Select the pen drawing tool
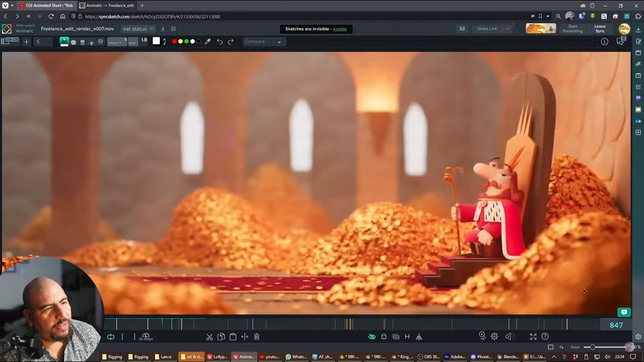Viewport: 644px width, 362px height. click(64, 42)
